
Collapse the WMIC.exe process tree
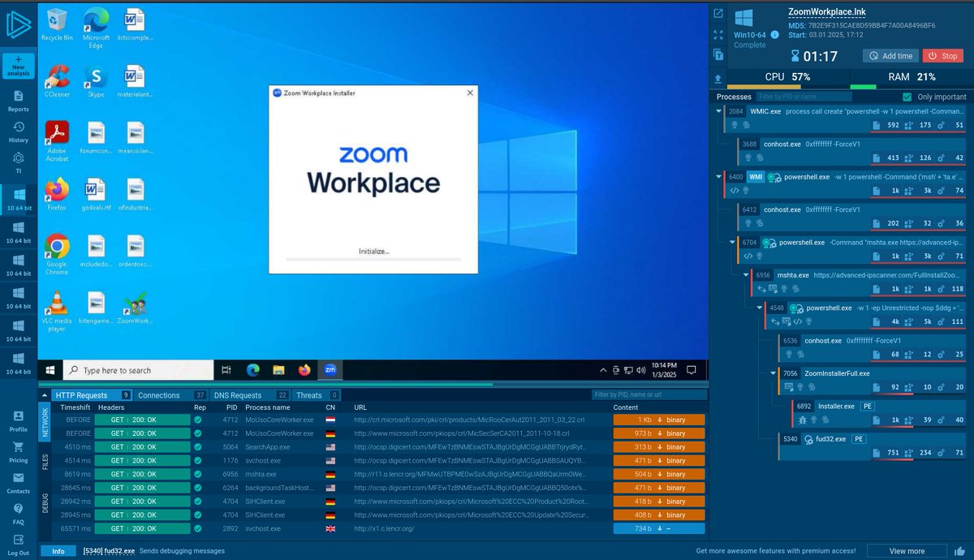pyautogui.click(x=718, y=111)
